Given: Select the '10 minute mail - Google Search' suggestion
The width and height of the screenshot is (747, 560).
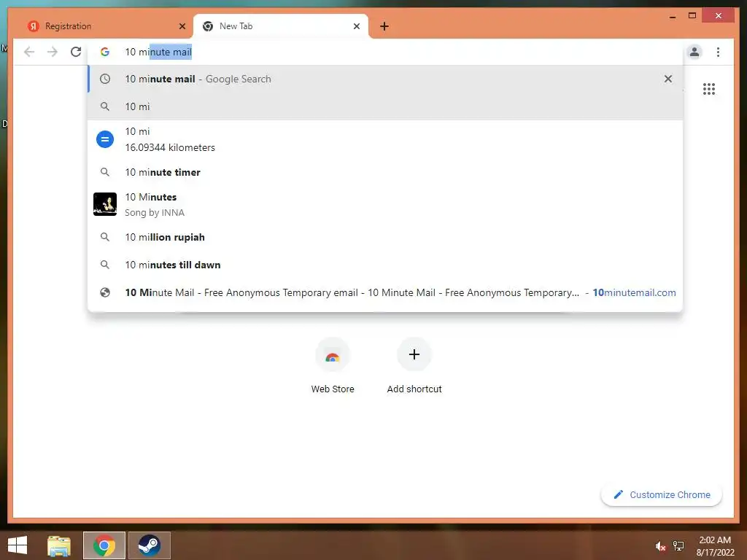Looking at the screenshot, I should 385,79.
